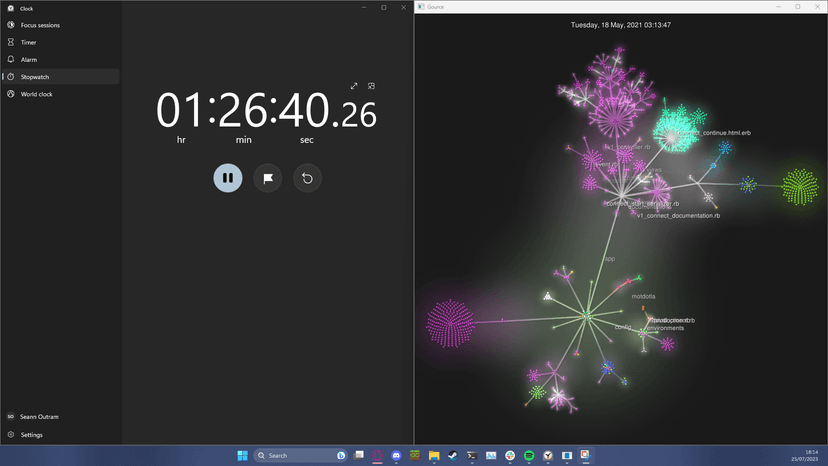This screenshot has width=828, height=466.
Task: Select Stopwatch in the navigation pane
Action: click(35, 77)
